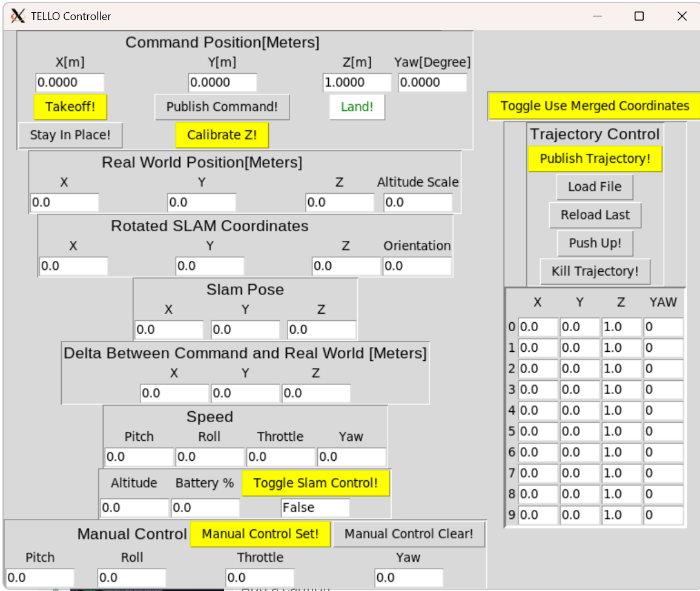Click the Manual Control Set! button
This screenshot has width=700, height=591.
pyautogui.click(x=260, y=534)
